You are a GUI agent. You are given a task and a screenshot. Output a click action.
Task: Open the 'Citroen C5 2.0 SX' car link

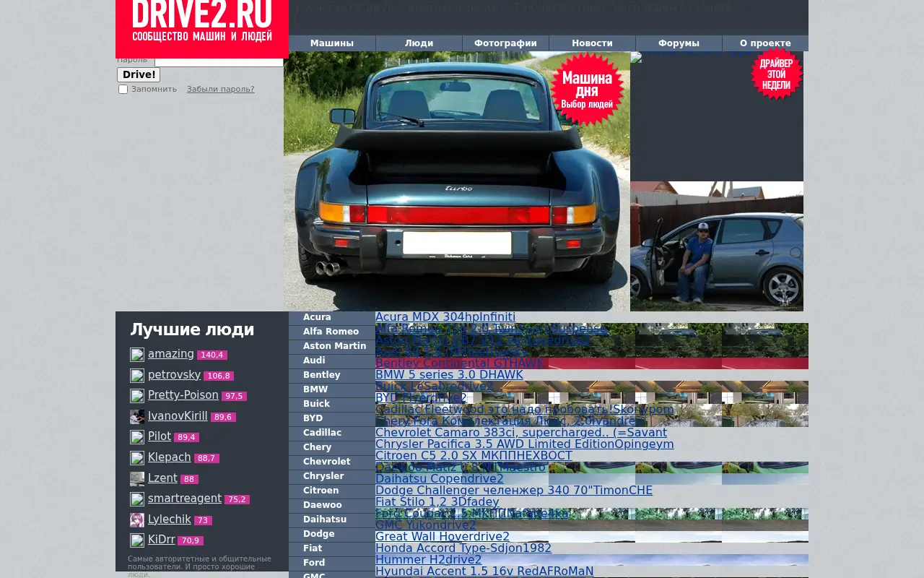(474, 456)
